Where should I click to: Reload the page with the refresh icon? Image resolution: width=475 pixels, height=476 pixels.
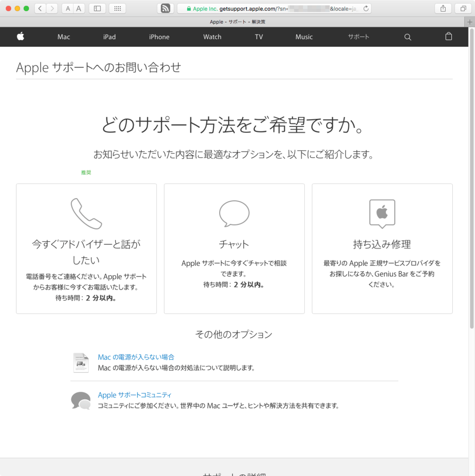click(366, 8)
